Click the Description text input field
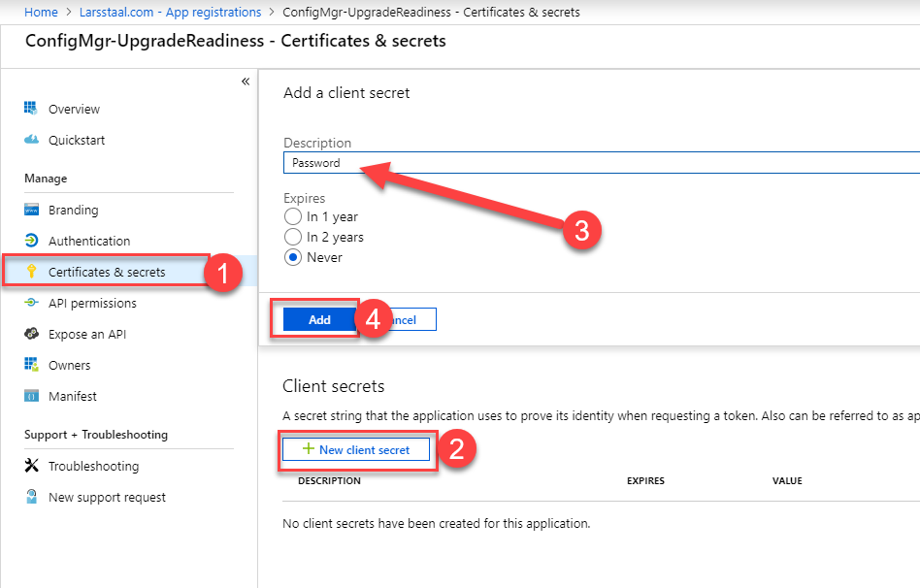The image size is (920, 588). 582,163
